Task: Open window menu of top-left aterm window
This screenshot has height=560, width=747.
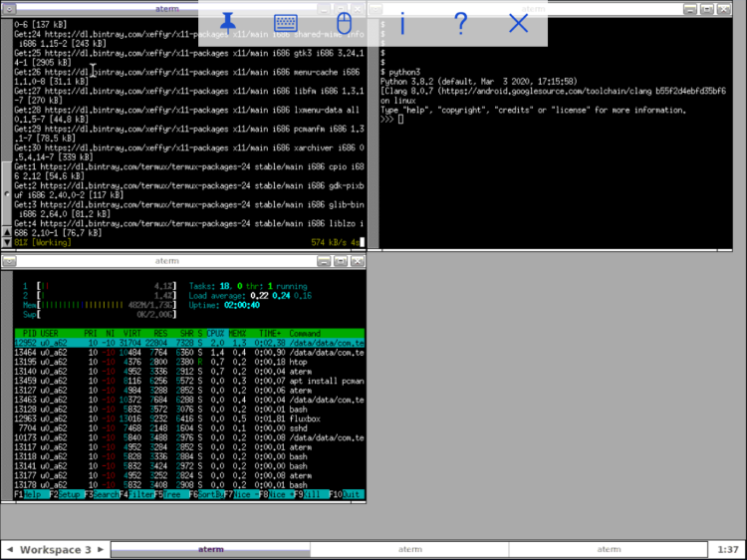Action: pos(9,9)
